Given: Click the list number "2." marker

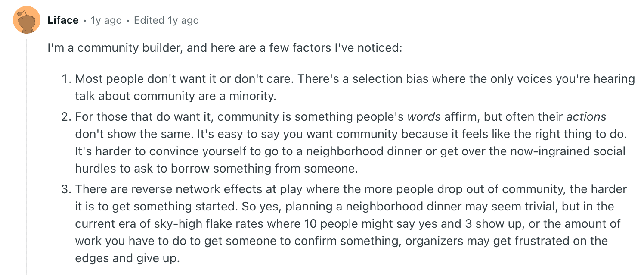Looking at the screenshot, I should pos(66,117).
